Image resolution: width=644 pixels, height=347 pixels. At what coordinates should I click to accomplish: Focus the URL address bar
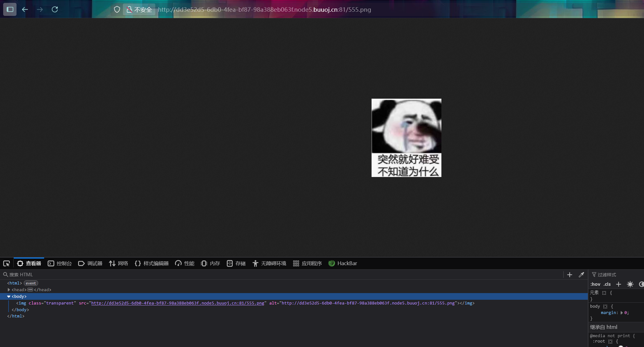click(264, 10)
